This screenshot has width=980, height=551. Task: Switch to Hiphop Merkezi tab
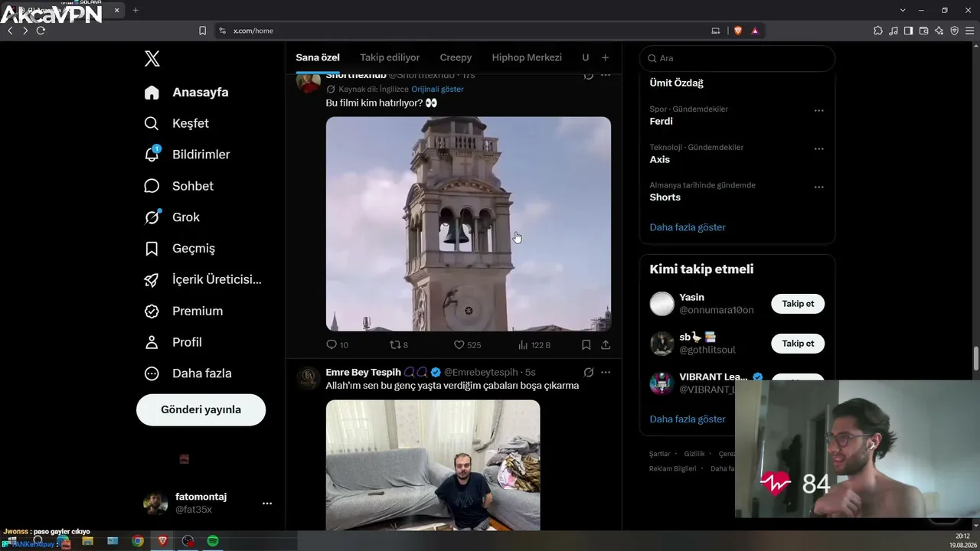pos(527,57)
